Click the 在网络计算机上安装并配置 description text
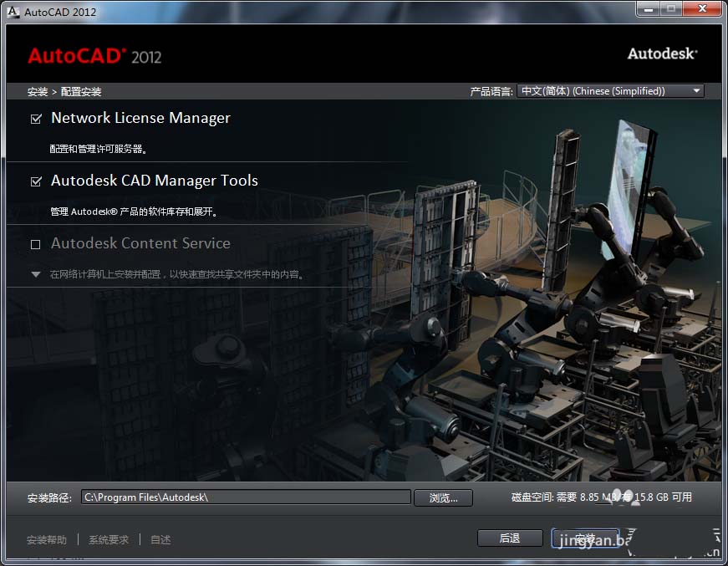 pos(177,274)
